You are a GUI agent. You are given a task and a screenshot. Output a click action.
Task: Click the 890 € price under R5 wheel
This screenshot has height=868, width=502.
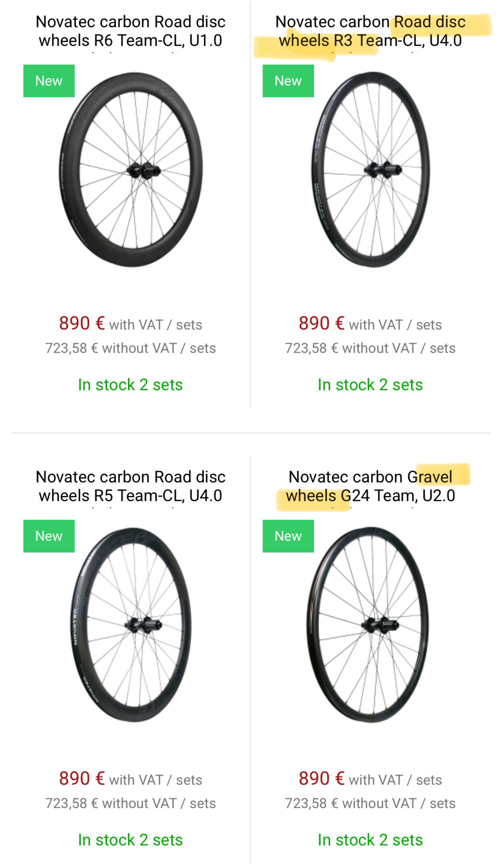pos(82,779)
